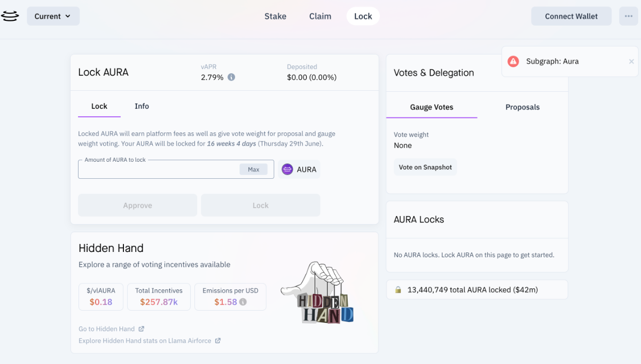This screenshot has width=641, height=364.
Task: Open Explore Hidden Hand stats on Llama Airforce
Action: click(x=145, y=341)
